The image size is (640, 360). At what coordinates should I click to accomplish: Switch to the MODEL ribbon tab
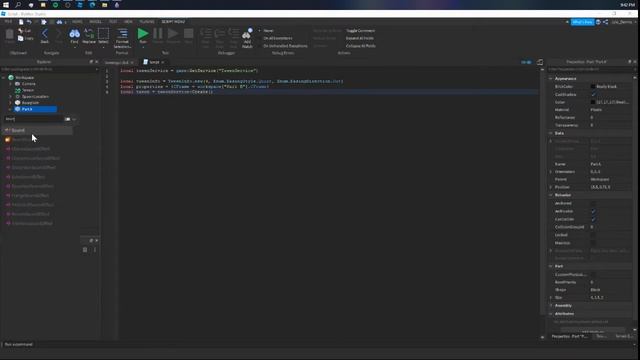[96, 22]
